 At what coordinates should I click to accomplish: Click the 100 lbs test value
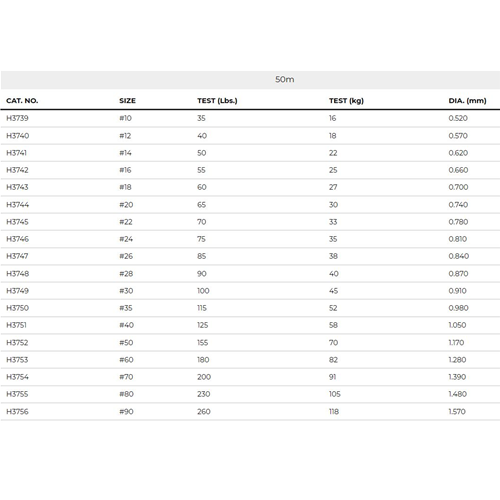[x=203, y=291]
